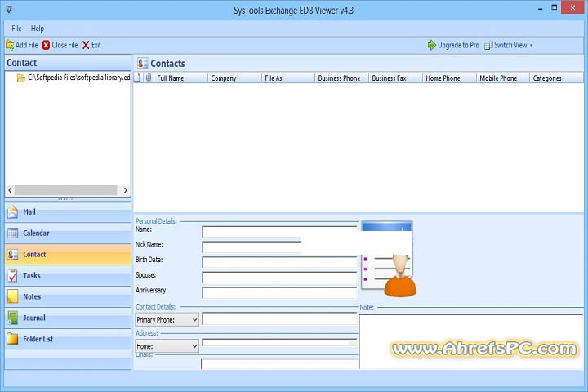The image size is (588, 392).
Task: Sort by Business Fax column
Action: click(395, 78)
